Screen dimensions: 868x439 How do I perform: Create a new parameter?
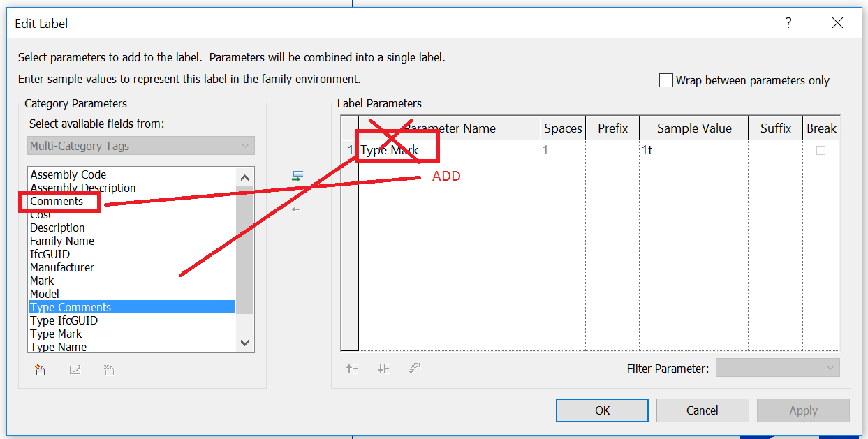tap(40, 369)
